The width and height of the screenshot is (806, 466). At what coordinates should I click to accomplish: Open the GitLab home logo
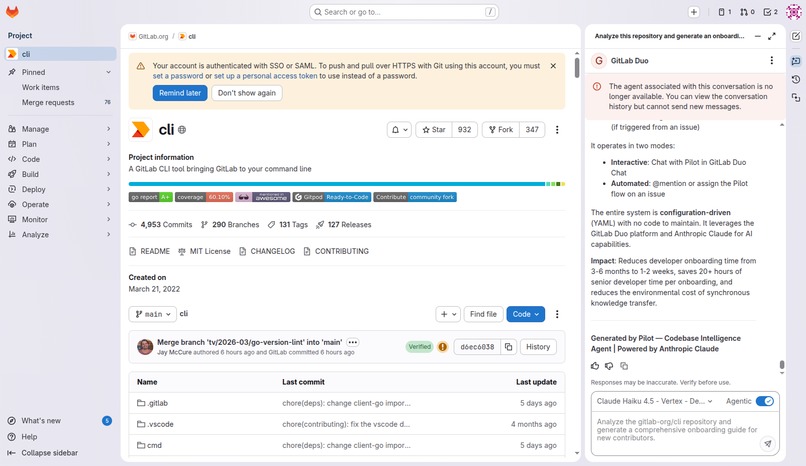click(12, 12)
